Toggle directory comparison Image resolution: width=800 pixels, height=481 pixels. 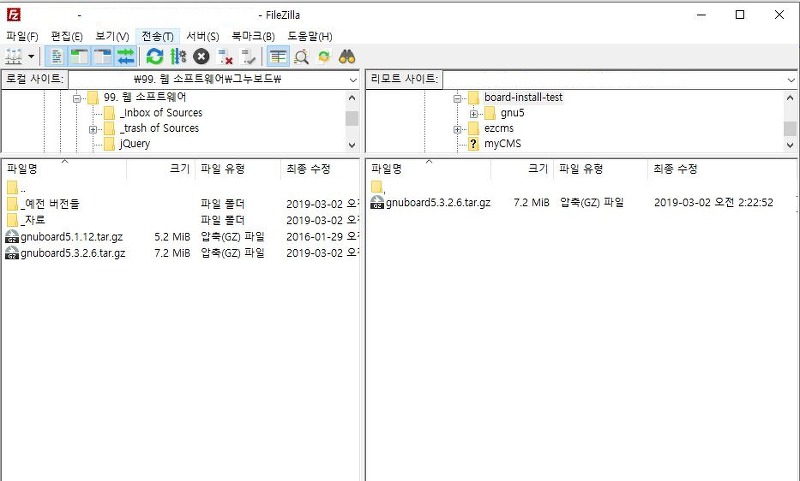pos(301,57)
